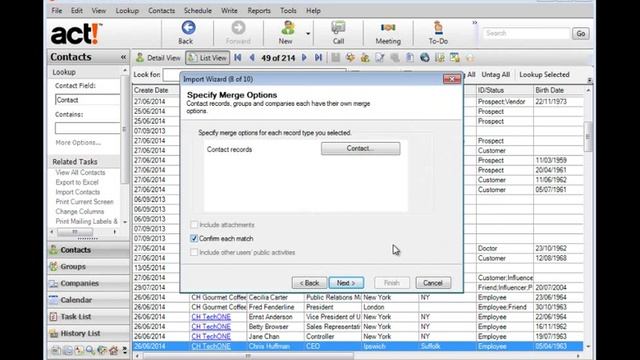Open the Groups navigation section
640x360 pixels.
[x=88, y=267]
